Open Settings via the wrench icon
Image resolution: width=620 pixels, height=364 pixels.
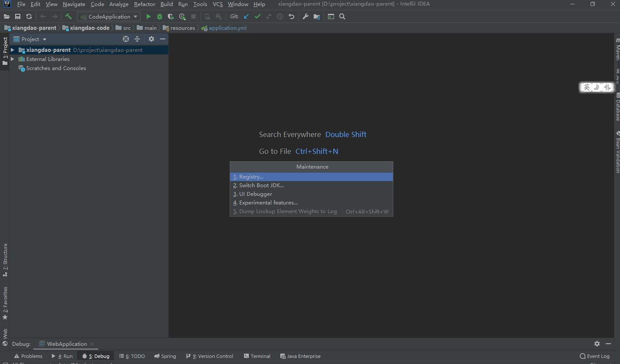tap(305, 16)
